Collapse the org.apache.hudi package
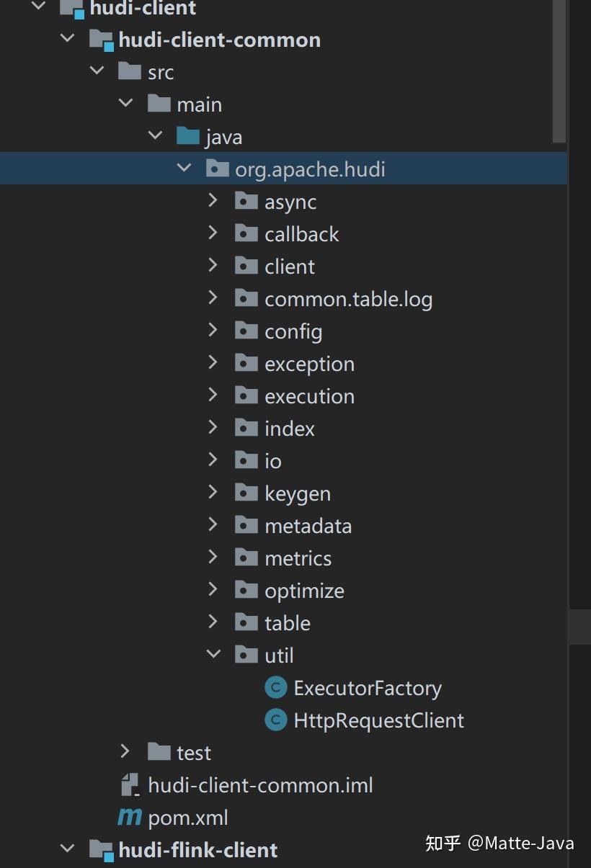 pyautogui.click(x=184, y=169)
